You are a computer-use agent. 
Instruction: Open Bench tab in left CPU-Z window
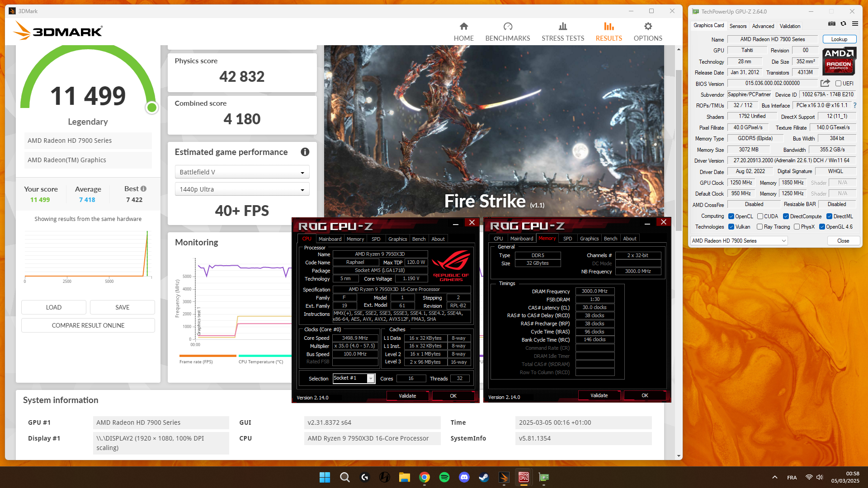pyautogui.click(x=419, y=239)
